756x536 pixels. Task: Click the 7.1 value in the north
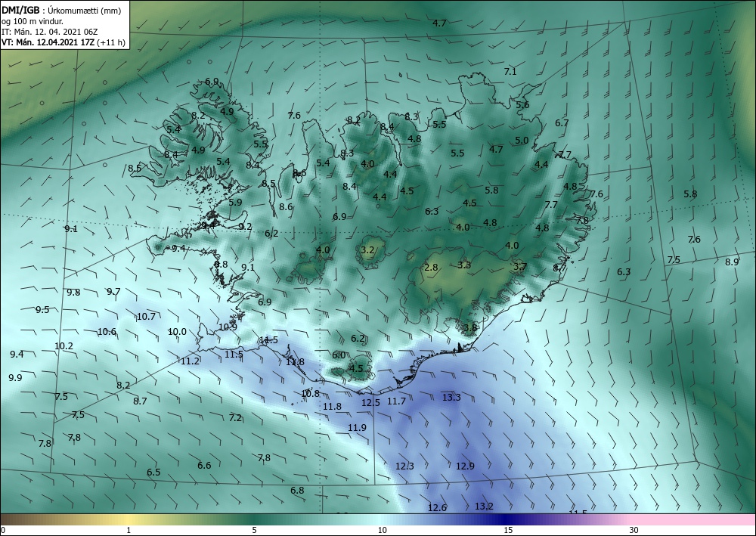510,72
